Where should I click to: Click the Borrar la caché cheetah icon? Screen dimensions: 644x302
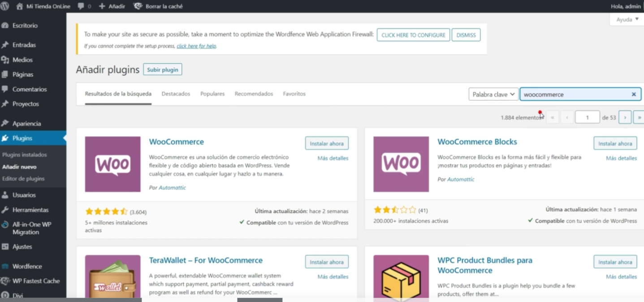pyautogui.click(x=138, y=6)
